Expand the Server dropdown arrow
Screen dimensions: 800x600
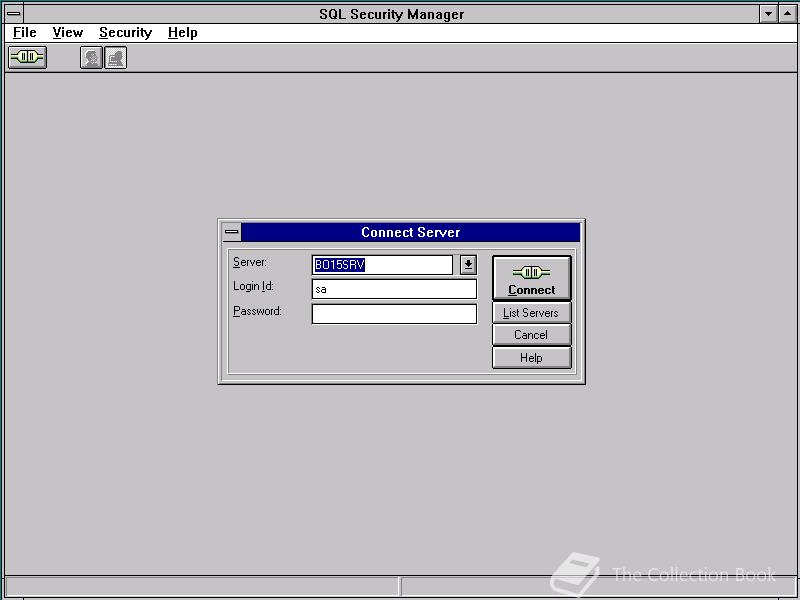(468, 265)
